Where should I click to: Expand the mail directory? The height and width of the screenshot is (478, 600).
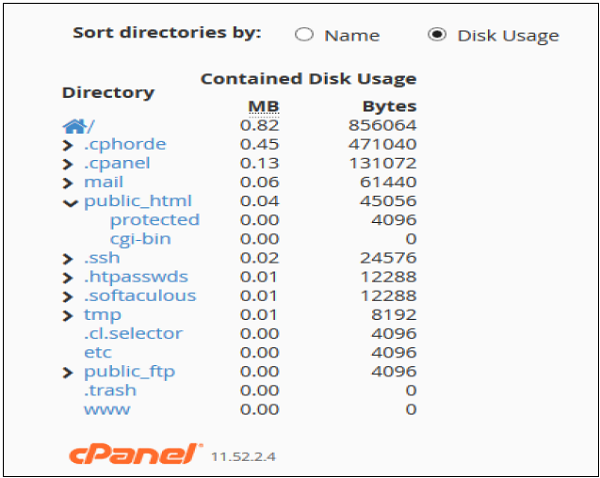[x=68, y=183]
